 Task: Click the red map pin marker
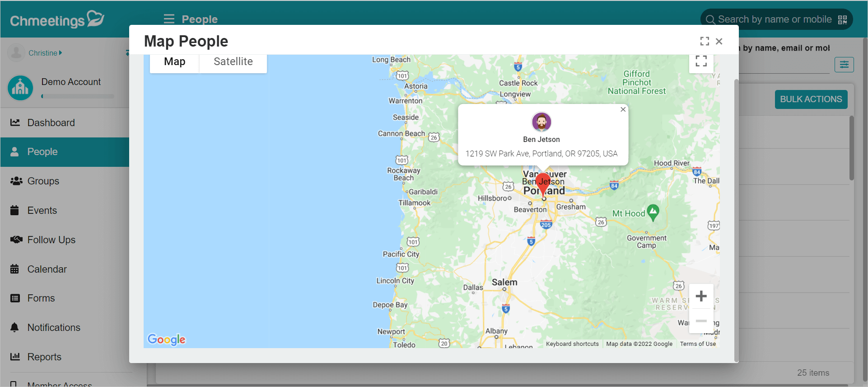click(x=543, y=184)
